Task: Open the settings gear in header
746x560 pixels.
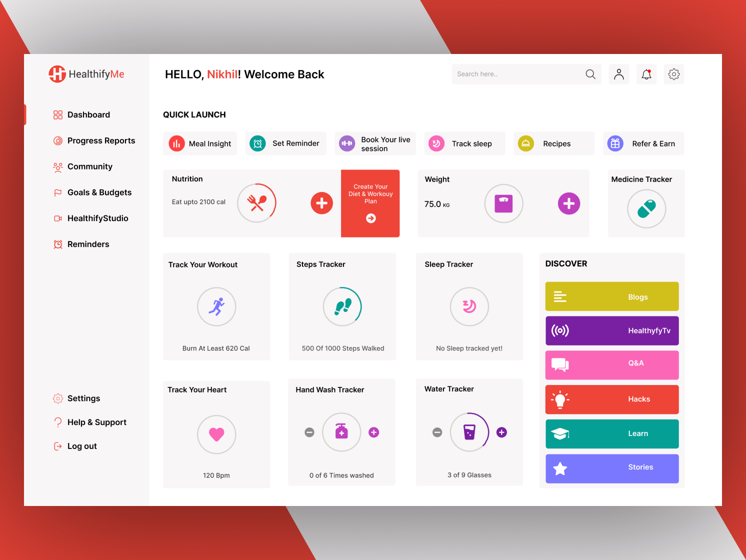Action: coord(674,74)
